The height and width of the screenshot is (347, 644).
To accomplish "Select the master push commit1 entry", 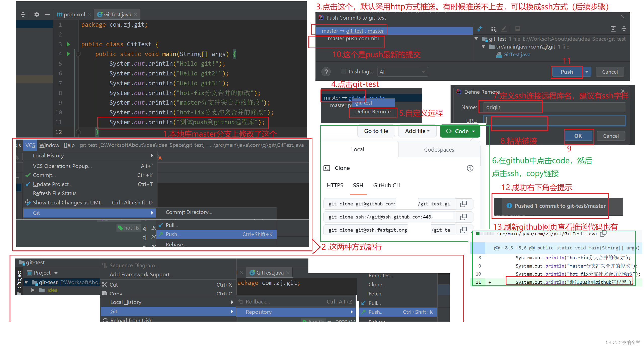I will pyautogui.click(x=353, y=38).
